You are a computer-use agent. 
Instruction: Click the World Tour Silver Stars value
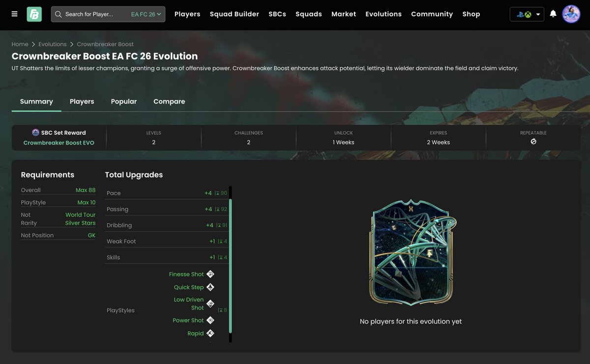81,219
